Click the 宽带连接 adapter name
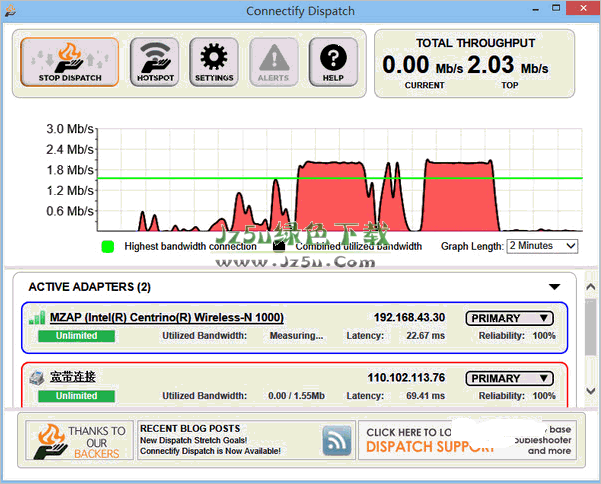This screenshot has width=601, height=484. 72,377
